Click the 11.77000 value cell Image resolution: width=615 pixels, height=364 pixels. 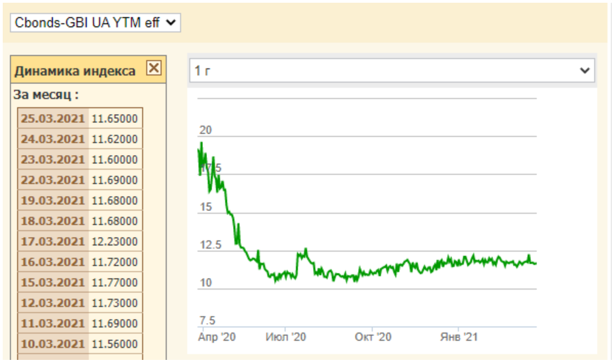click(x=115, y=282)
